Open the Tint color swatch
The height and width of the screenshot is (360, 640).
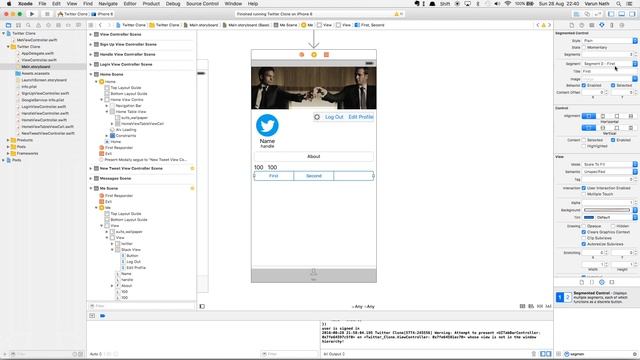589,218
